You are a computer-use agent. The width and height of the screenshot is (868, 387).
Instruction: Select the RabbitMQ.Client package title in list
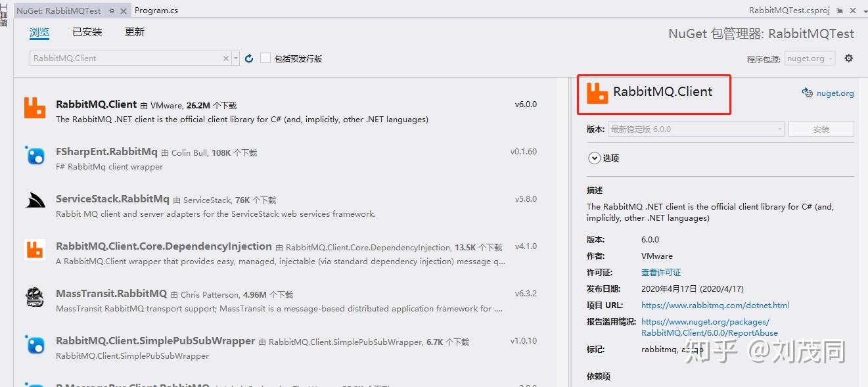97,104
